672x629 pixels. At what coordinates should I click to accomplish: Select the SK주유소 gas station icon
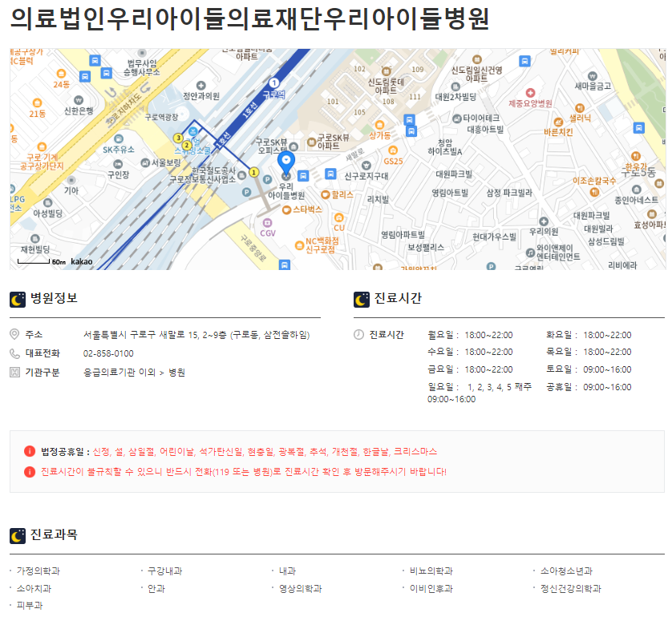(119, 138)
